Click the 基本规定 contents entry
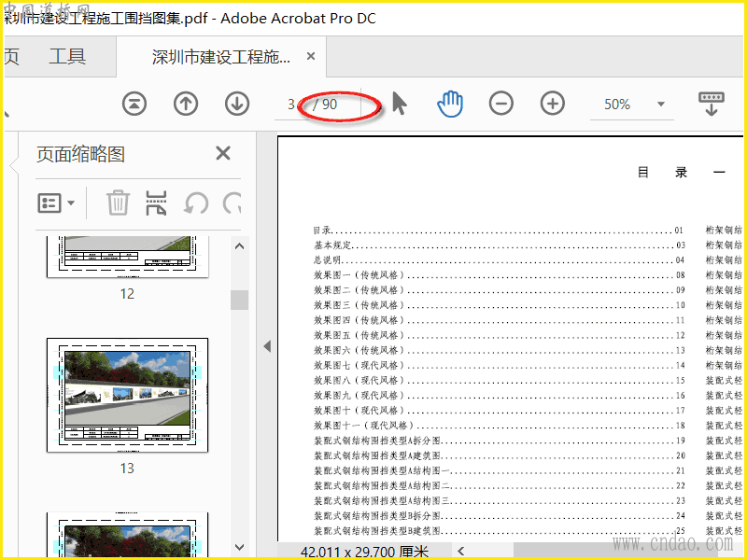The image size is (747, 560). [x=499, y=245]
